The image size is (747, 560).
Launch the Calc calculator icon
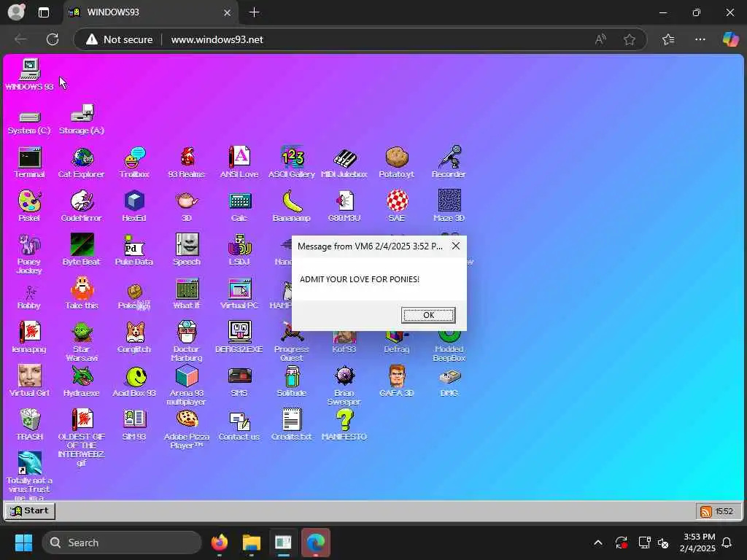pos(239,206)
